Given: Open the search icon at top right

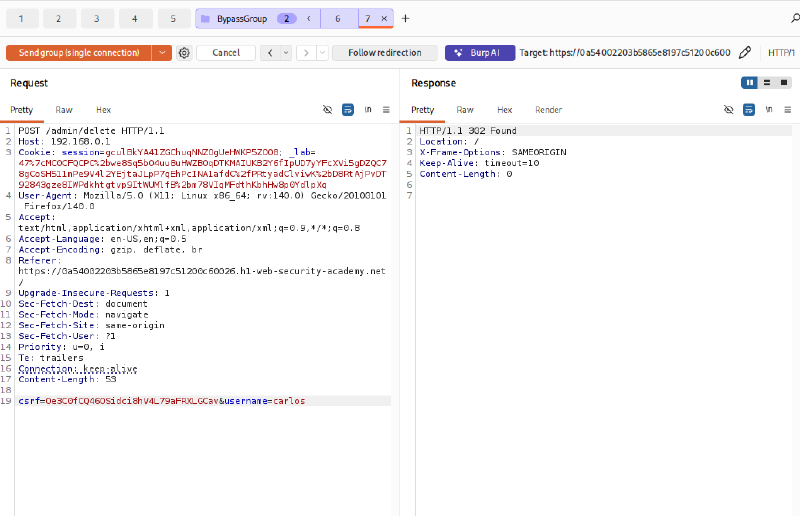Looking at the screenshot, I should (x=795, y=18).
